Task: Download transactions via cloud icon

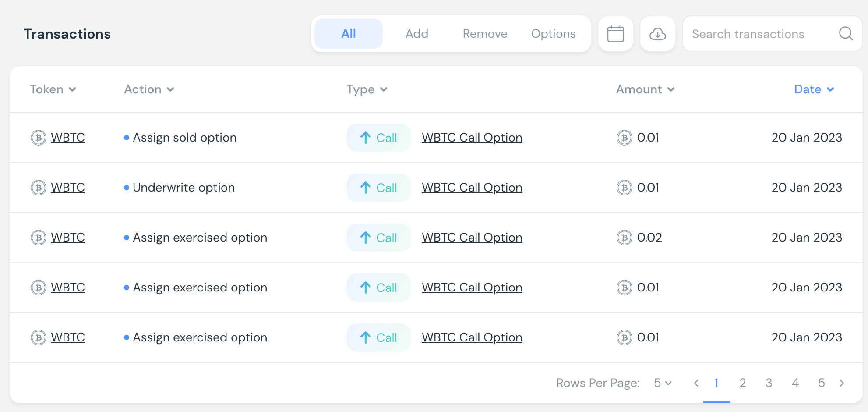Action: [x=657, y=34]
